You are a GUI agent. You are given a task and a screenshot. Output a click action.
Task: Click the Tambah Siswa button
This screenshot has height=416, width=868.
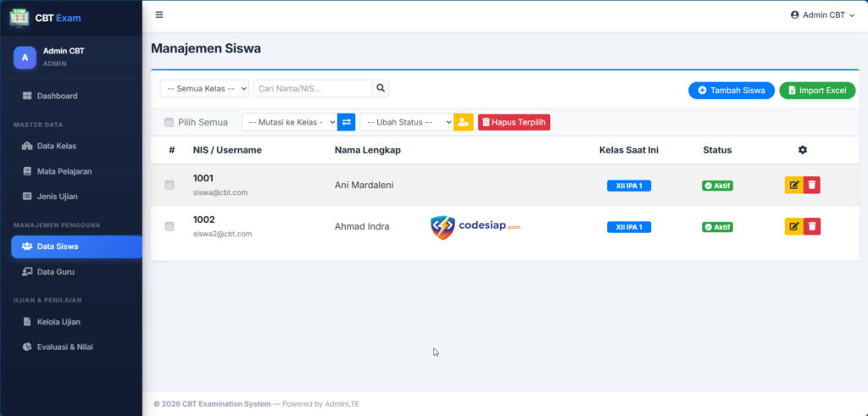731,91
